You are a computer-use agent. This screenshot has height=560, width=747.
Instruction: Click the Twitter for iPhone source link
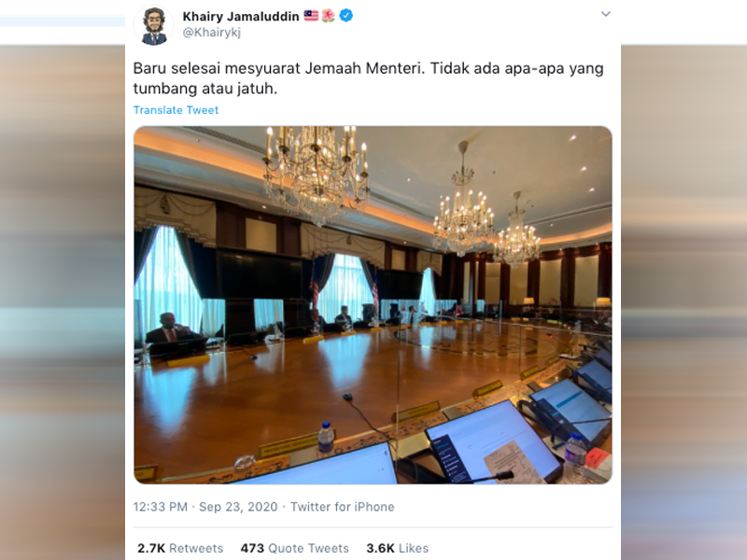(x=342, y=507)
